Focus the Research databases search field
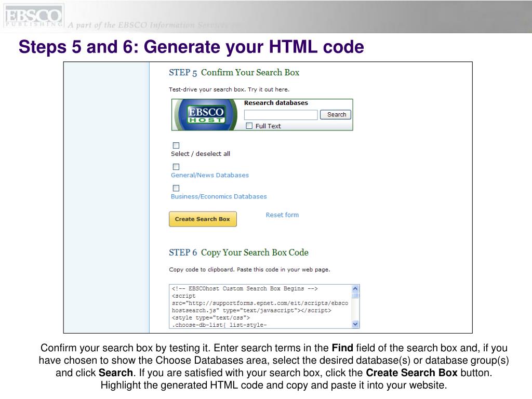Image resolution: width=532 pixels, height=399 pixels. (281, 115)
